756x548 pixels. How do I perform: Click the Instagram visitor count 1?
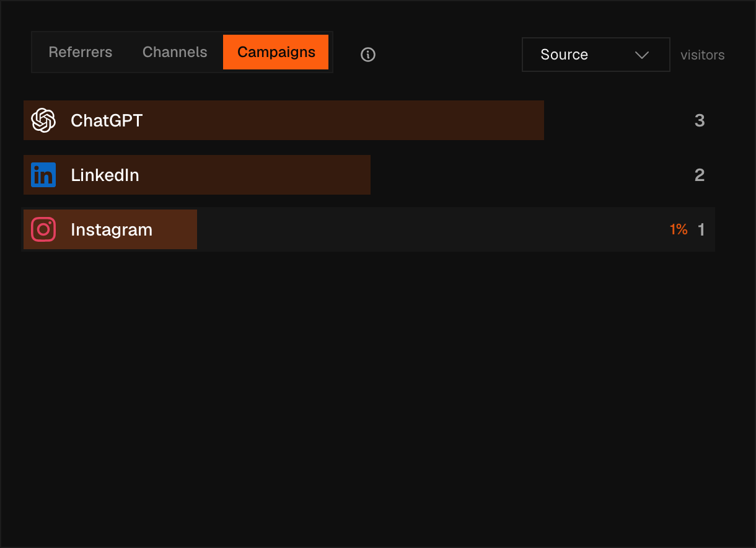701,229
